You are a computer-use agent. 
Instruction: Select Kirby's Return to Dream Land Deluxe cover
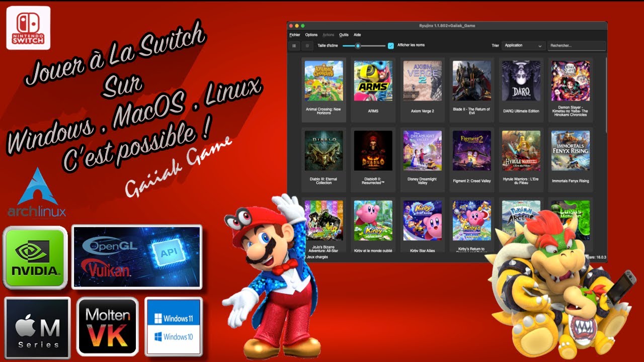coord(471,220)
